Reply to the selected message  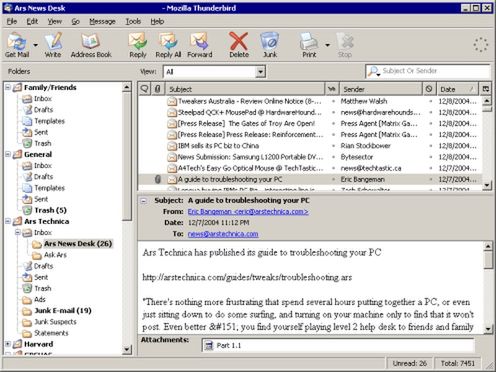coord(138,45)
